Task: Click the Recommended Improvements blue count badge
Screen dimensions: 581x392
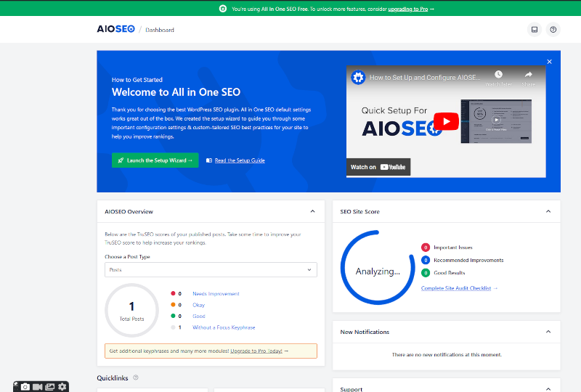Action: [x=426, y=260]
